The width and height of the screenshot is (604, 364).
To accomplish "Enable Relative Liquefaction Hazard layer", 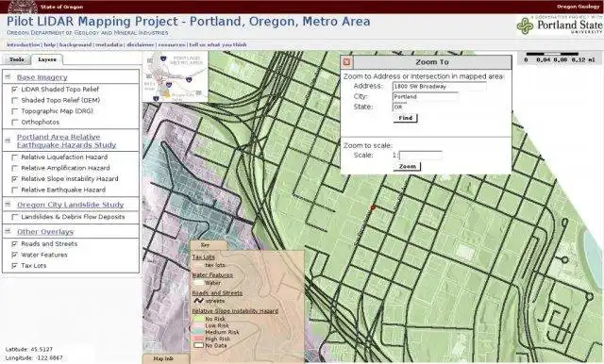I will click(15, 157).
